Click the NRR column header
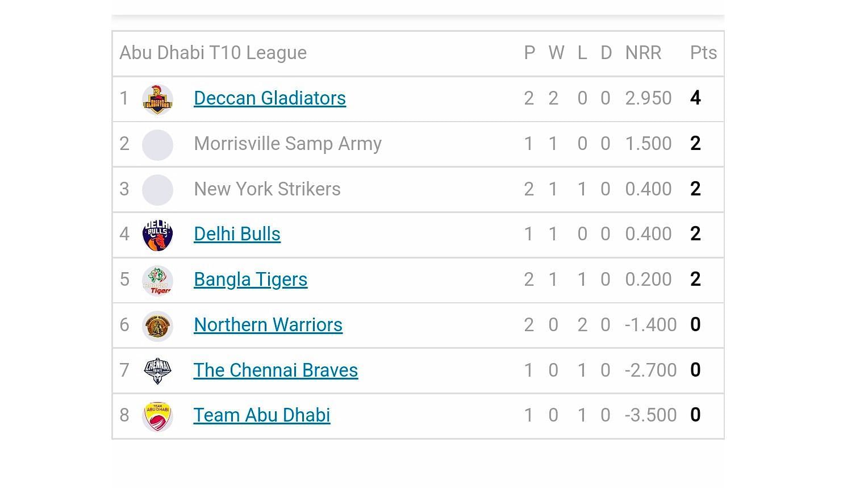Image resolution: width=868 pixels, height=488 pixels. pos(643,53)
